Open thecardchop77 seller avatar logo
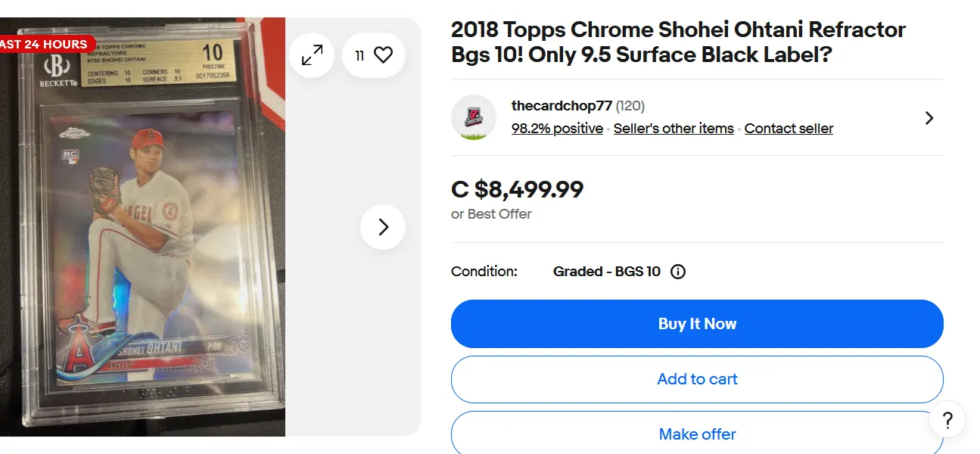Image resolution: width=980 pixels, height=454 pixels. click(x=474, y=117)
